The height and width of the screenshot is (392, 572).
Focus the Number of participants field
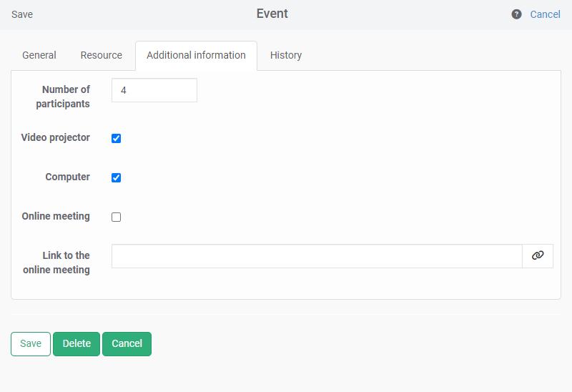click(x=154, y=90)
